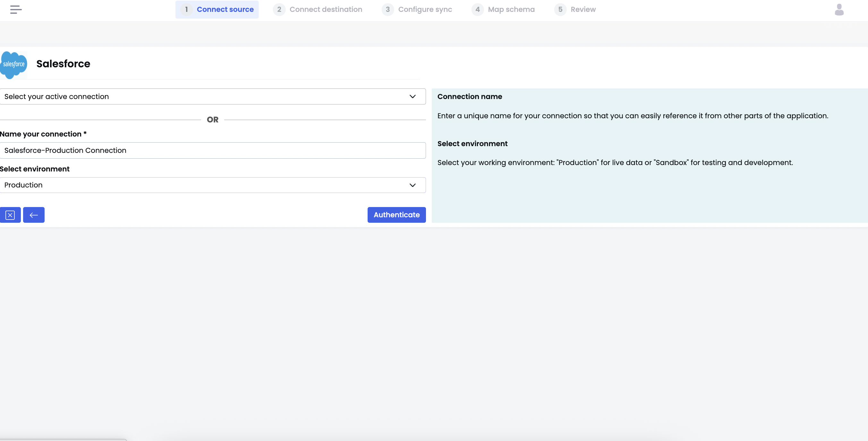Open the Select your active connection dropdown

tap(213, 96)
